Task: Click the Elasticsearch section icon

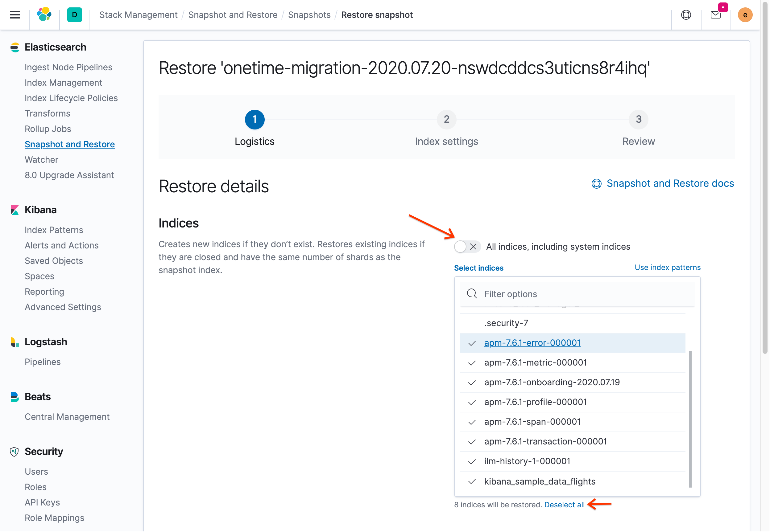Action: coord(14,47)
